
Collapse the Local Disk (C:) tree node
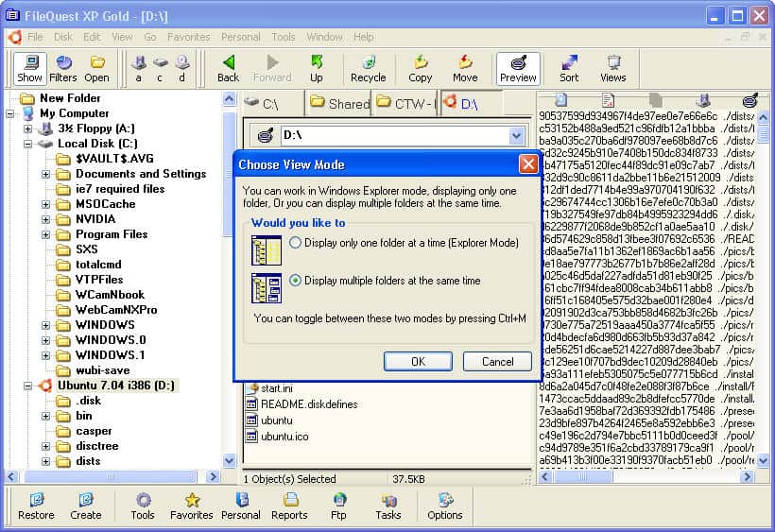[27, 144]
